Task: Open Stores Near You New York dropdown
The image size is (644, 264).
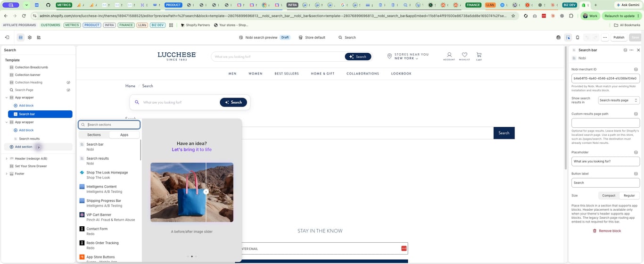Action: (408, 56)
